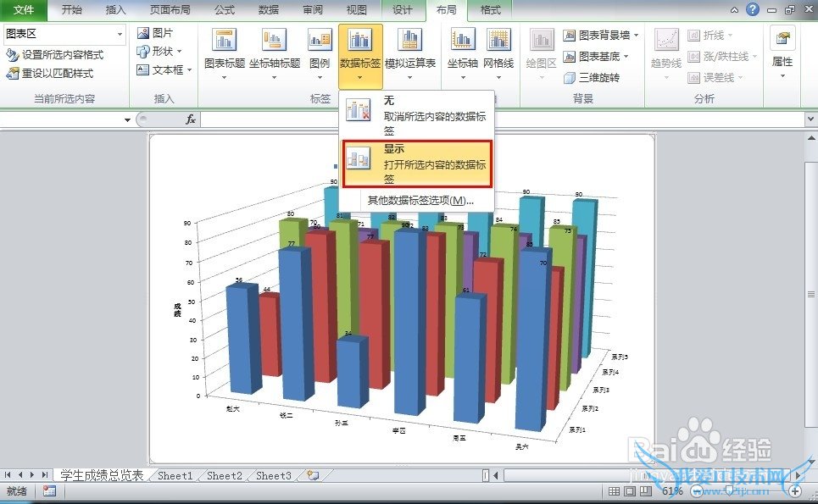Select the Sheet1 tab
The image size is (818, 504).
(175, 475)
